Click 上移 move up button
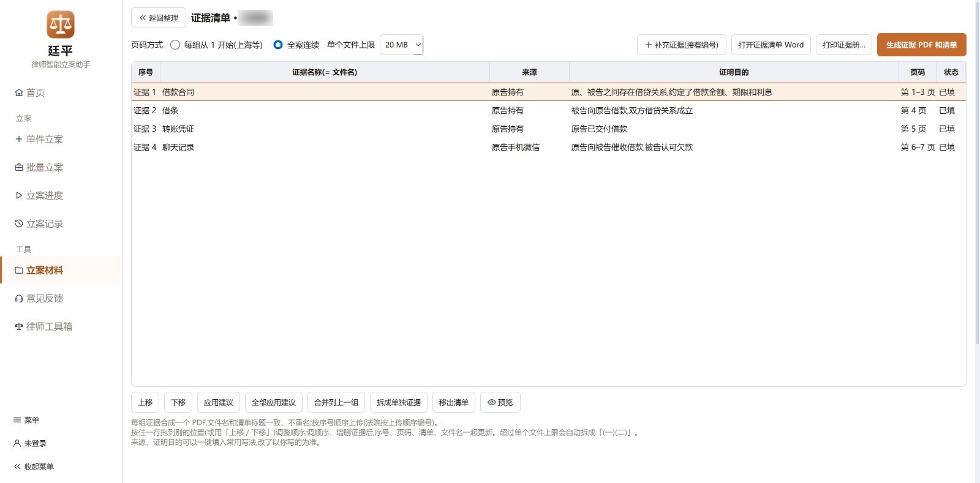Viewport: 980px width, 483px height. pyautogui.click(x=145, y=402)
